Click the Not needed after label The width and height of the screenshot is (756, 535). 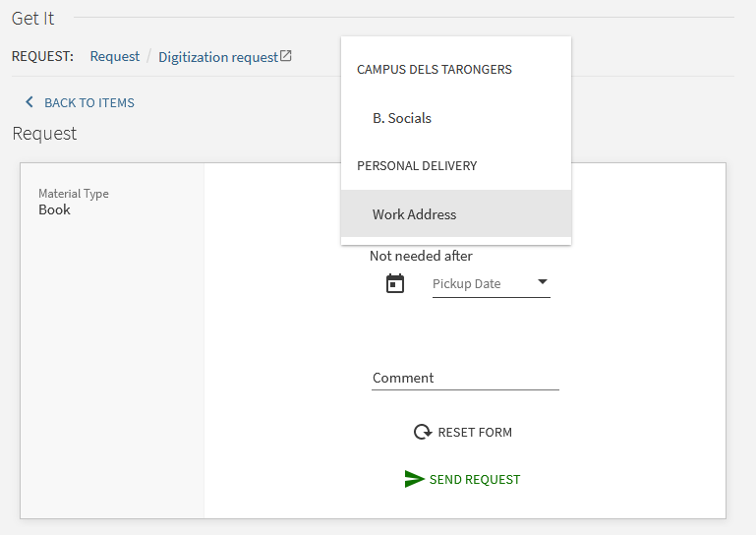[x=421, y=256]
